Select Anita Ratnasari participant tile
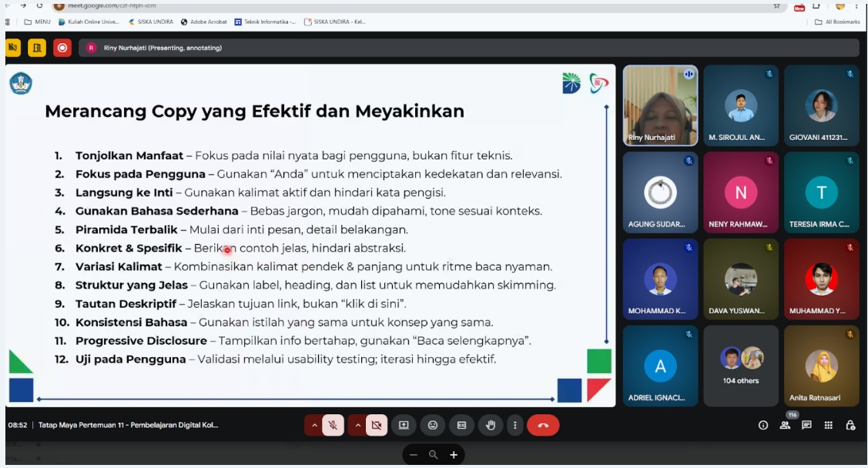 point(822,366)
